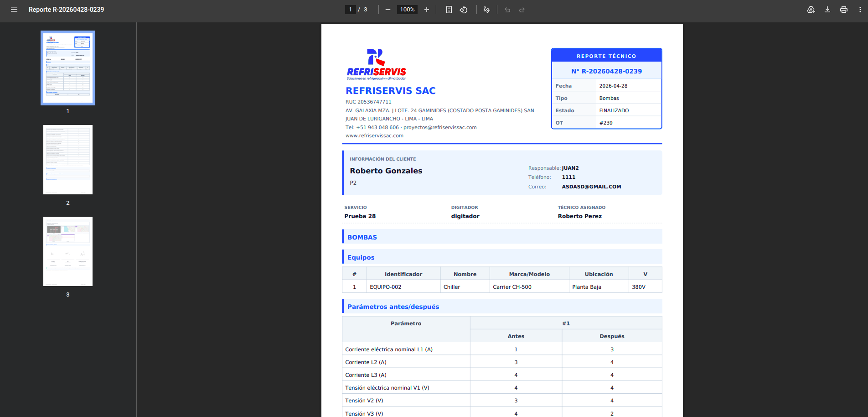Click the Equipos section heading
This screenshot has height=417, width=868.
tap(361, 257)
